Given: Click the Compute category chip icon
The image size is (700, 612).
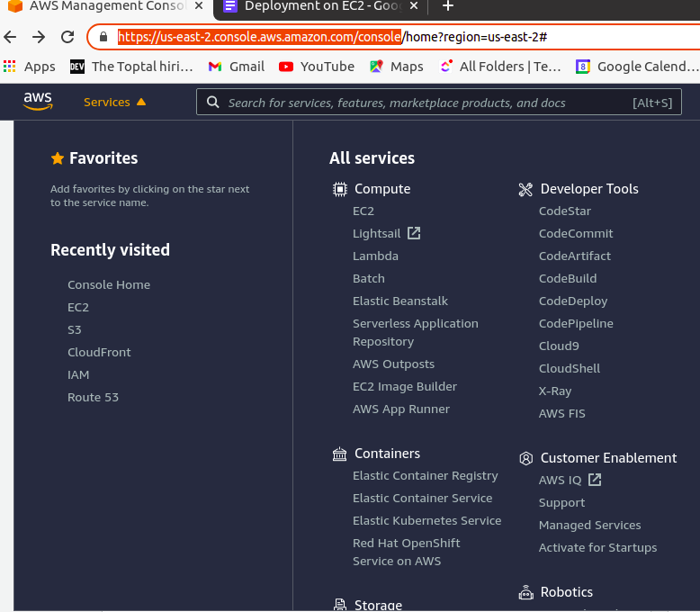Looking at the screenshot, I should pos(340,189).
